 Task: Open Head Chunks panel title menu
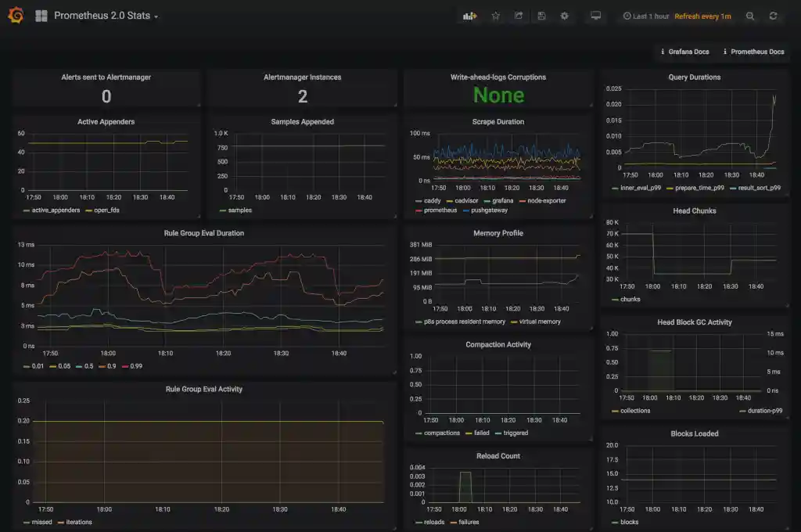(694, 211)
